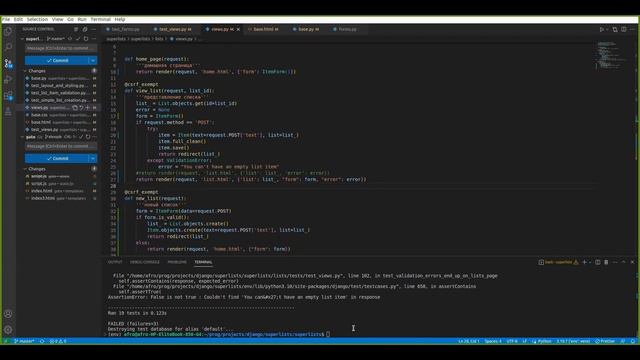The width and height of the screenshot is (640, 360).
Task: Switch to the test_views.py editor tab
Action: coord(174,29)
